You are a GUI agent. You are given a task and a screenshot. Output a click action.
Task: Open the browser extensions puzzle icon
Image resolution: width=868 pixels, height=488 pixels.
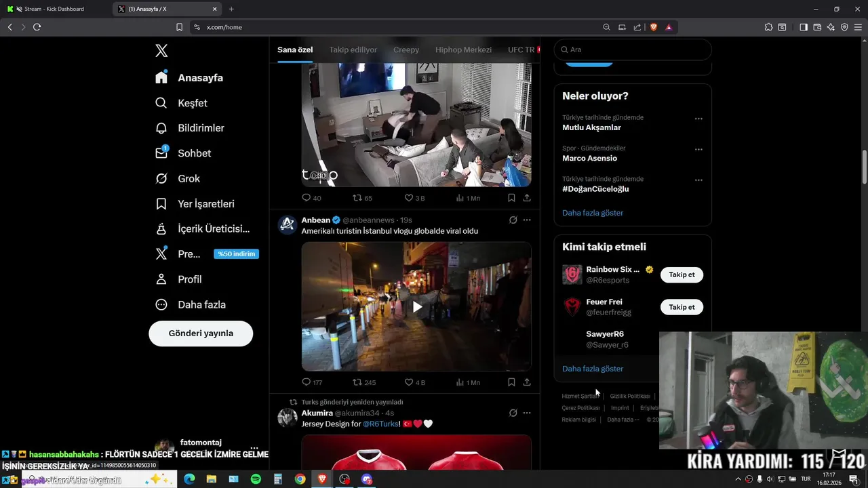(x=768, y=27)
